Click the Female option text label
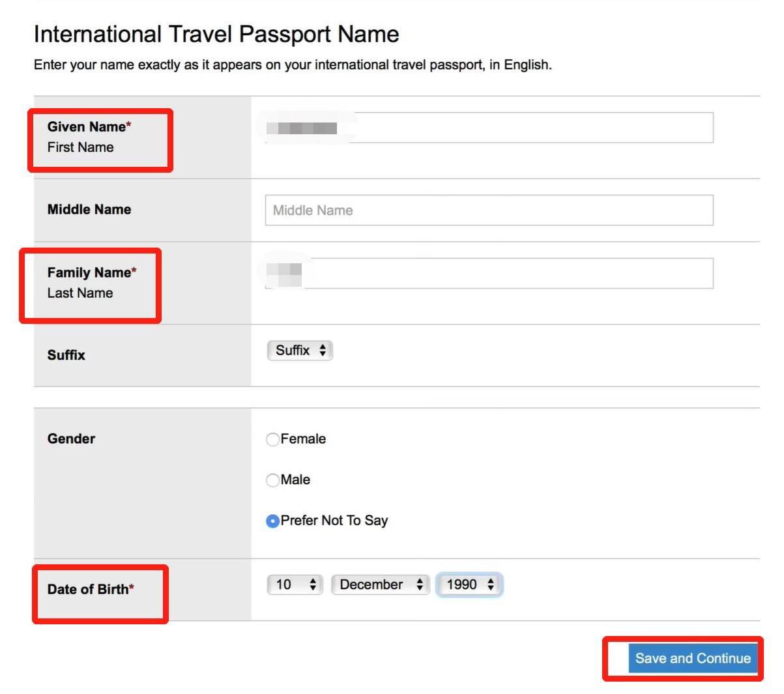Screen dimensions: 784x694 [x=303, y=439]
